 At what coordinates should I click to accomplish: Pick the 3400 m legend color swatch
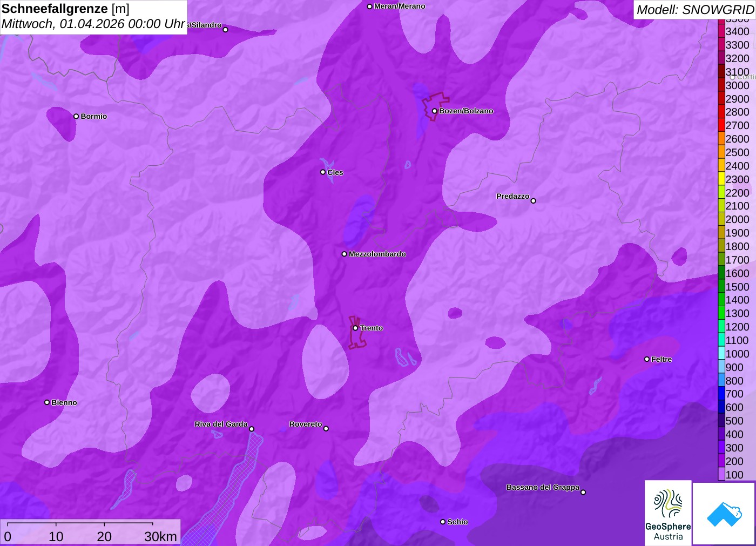pos(721,31)
